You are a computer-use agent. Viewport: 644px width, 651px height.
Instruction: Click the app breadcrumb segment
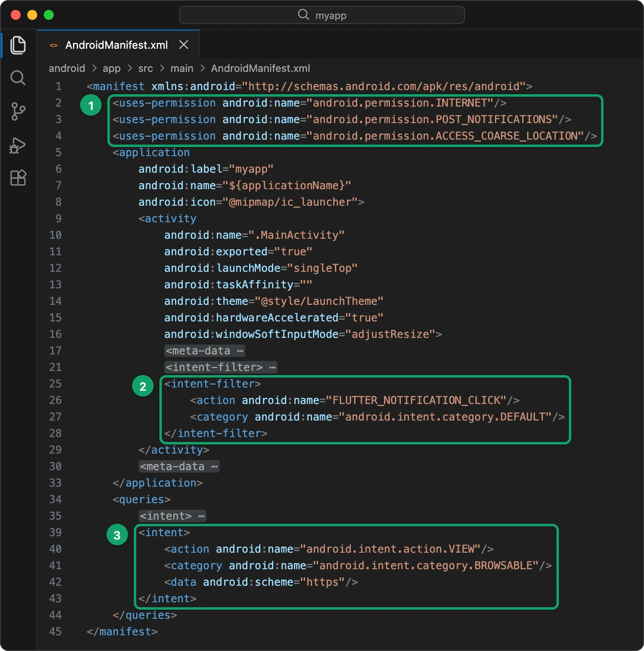(111, 68)
